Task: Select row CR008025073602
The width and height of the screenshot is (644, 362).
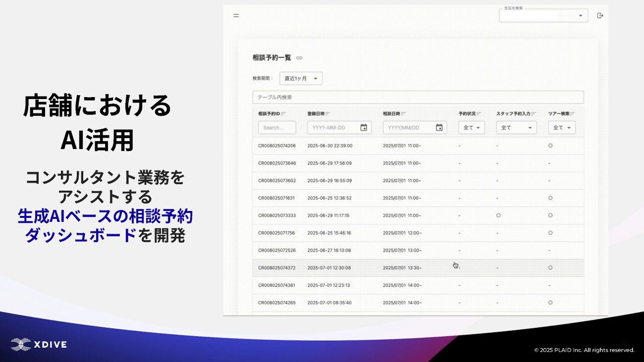Action: point(418,180)
